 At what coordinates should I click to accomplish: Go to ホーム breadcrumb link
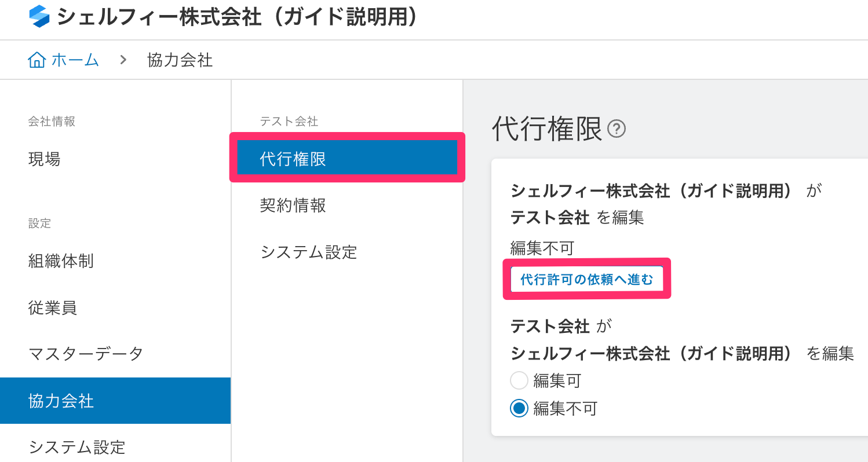click(x=75, y=60)
